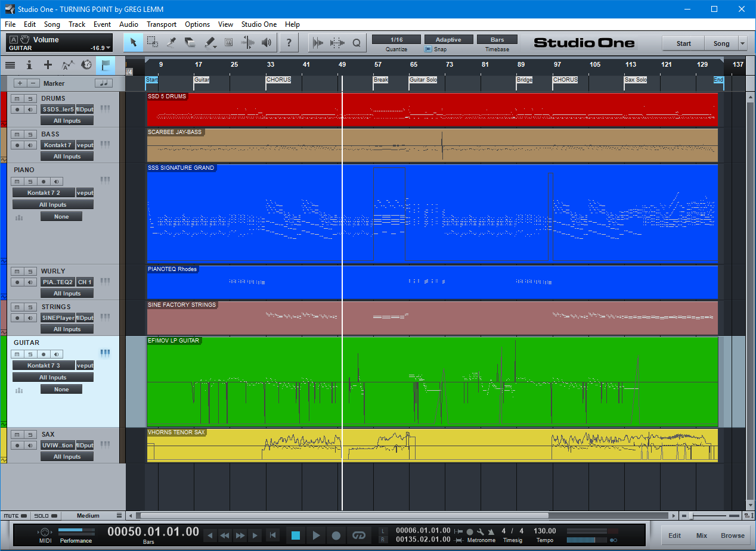Mute the DRUMS track
Screen dimensions: 756x551
click(17, 98)
